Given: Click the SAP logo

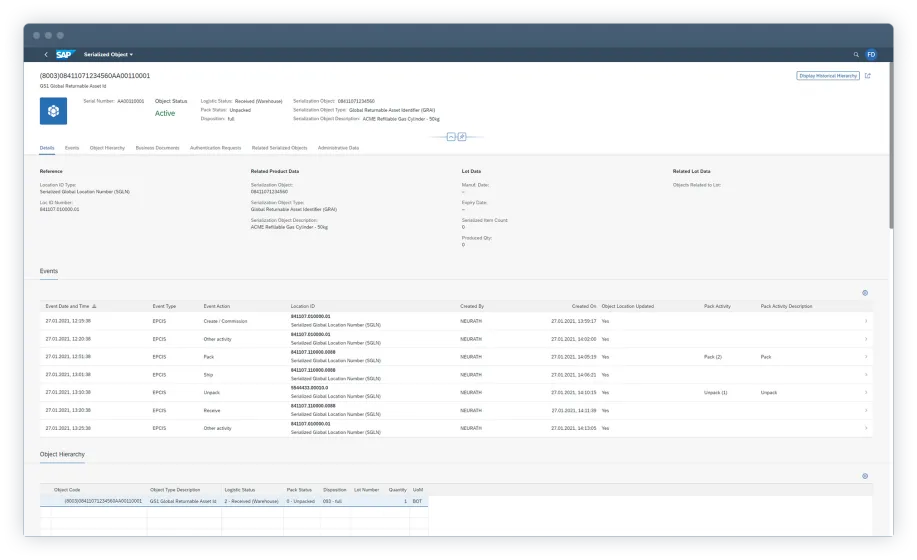Looking at the screenshot, I should click(x=64, y=54).
